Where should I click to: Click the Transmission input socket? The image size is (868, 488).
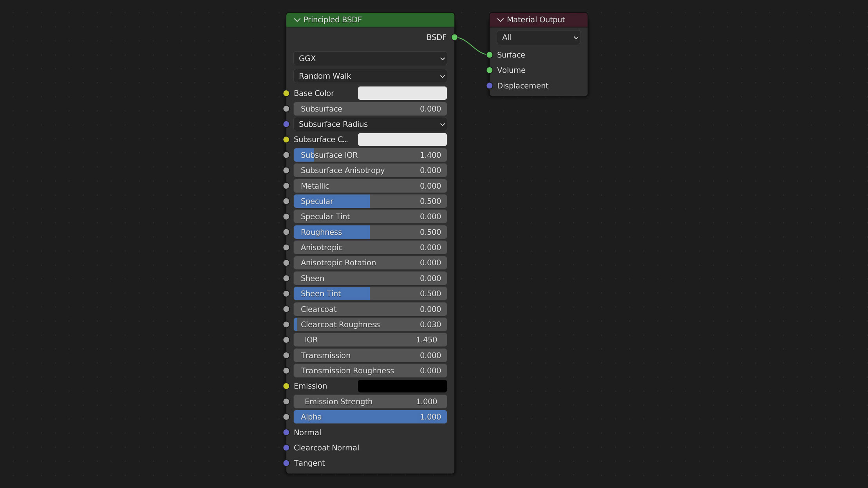point(286,355)
